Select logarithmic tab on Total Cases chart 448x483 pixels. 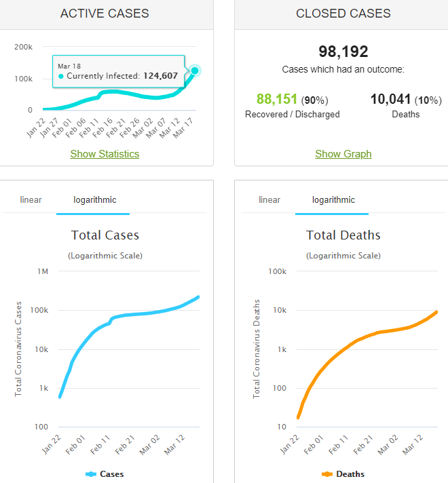click(x=95, y=200)
